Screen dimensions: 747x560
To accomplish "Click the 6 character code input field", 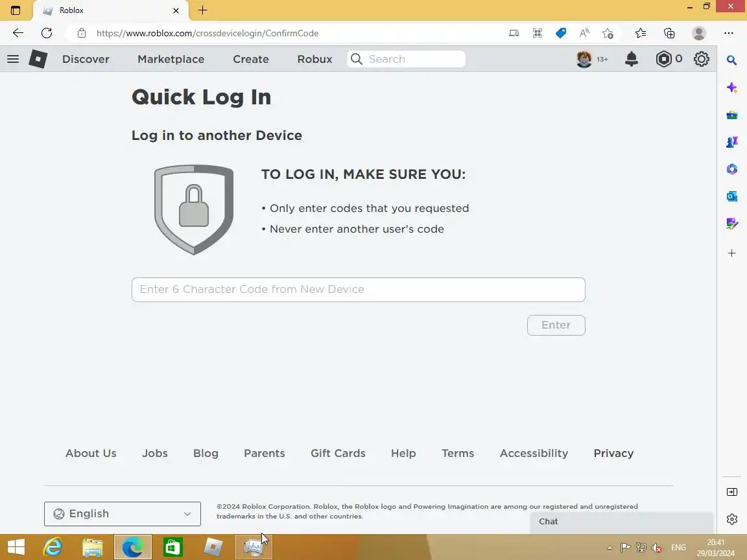I will click(x=358, y=290).
